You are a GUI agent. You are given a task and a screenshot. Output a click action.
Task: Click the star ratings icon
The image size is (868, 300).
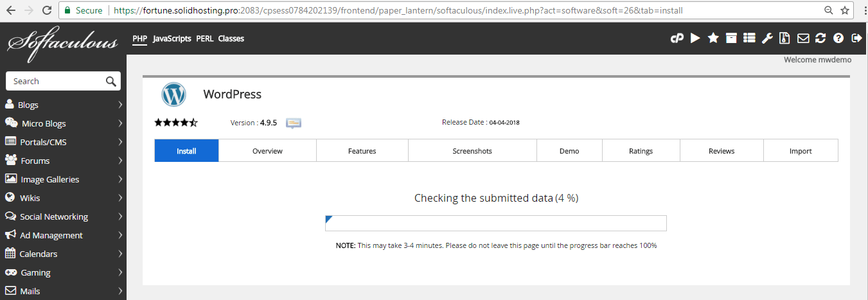(x=713, y=39)
